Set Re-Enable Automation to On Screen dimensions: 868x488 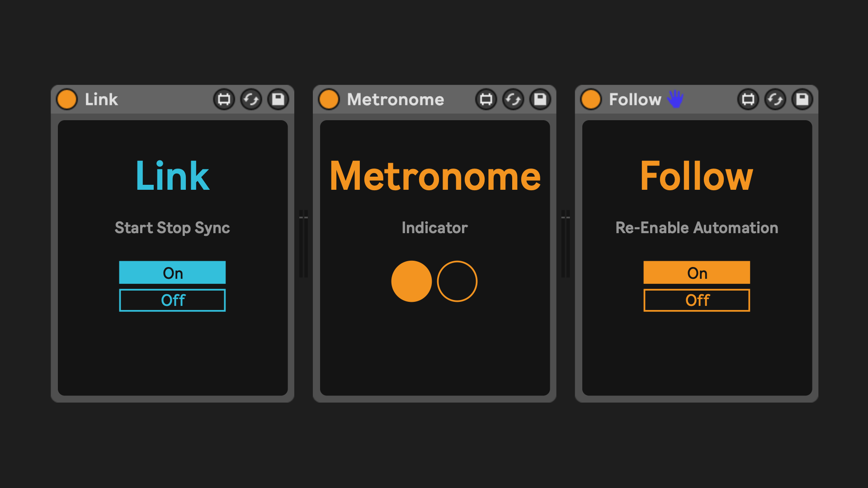pyautogui.click(x=697, y=272)
